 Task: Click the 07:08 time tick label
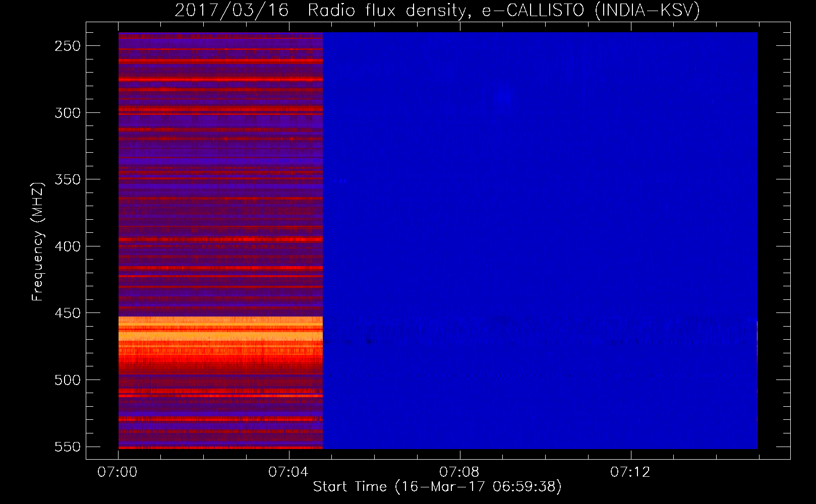pyautogui.click(x=459, y=472)
